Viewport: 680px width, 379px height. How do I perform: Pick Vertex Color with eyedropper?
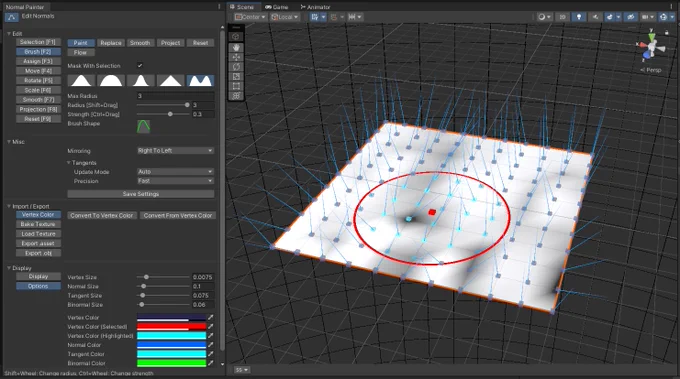click(x=211, y=317)
